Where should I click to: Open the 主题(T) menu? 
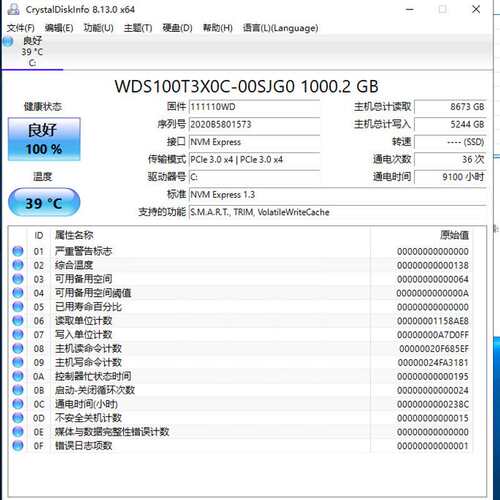point(138,28)
